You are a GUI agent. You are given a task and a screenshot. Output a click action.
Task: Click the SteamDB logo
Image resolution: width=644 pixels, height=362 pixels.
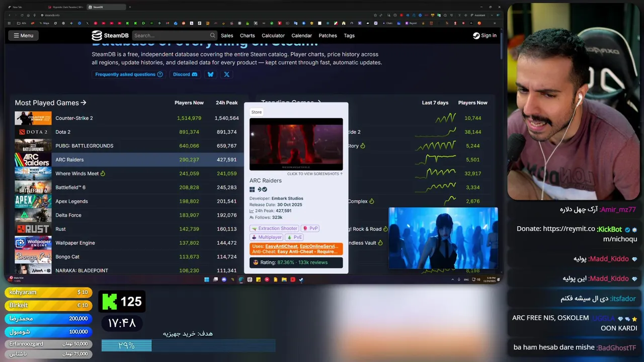point(110,35)
